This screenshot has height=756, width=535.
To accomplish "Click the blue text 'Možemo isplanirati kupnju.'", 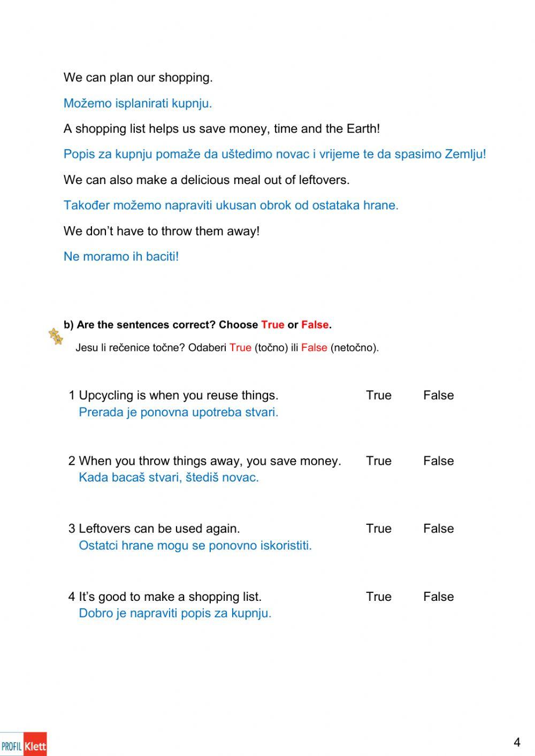I will point(137,103).
